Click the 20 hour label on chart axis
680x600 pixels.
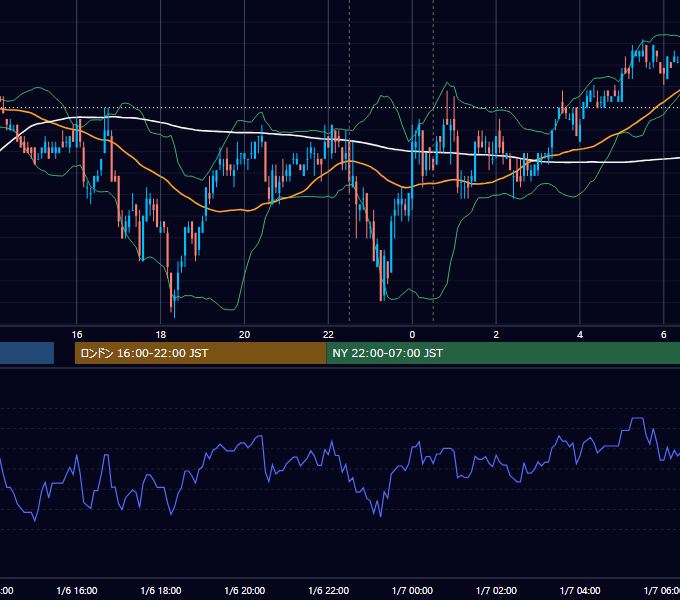tap(245, 335)
